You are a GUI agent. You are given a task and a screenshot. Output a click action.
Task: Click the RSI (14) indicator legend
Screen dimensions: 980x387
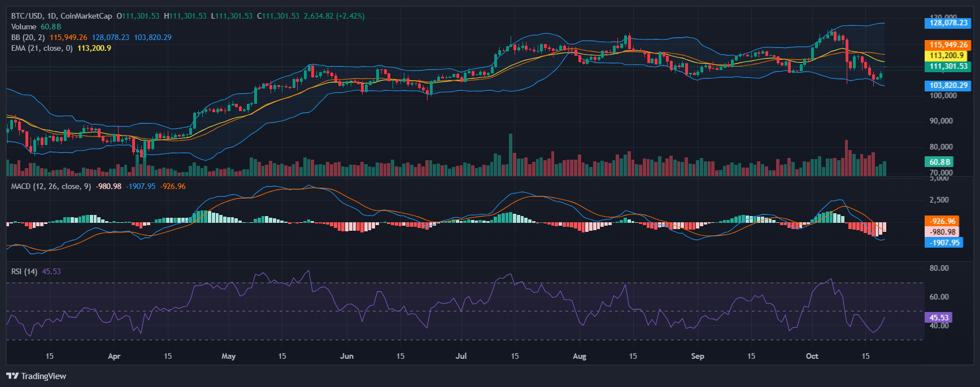click(x=24, y=271)
